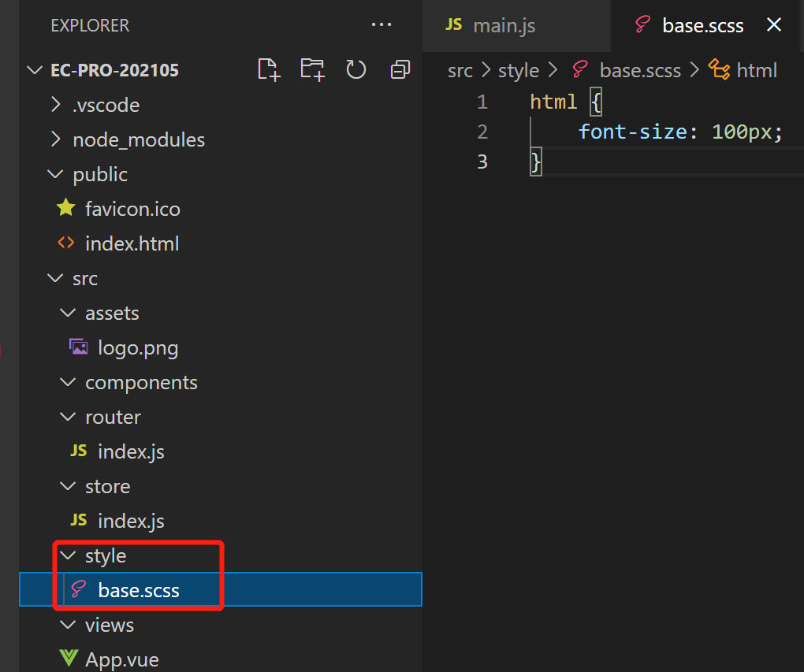Click the Vue icon for App.vue
The height and width of the screenshot is (672, 804).
pyautogui.click(x=69, y=659)
